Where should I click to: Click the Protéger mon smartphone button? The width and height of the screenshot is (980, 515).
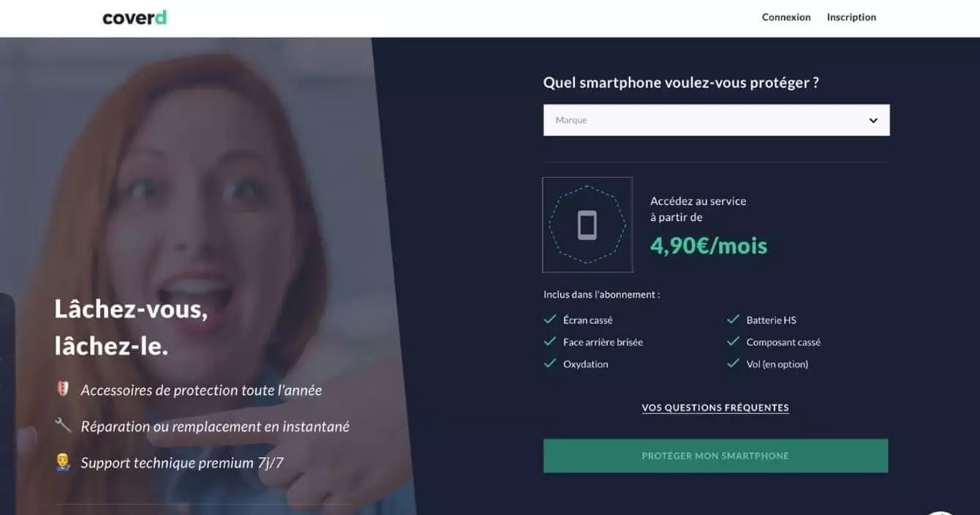(715, 456)
